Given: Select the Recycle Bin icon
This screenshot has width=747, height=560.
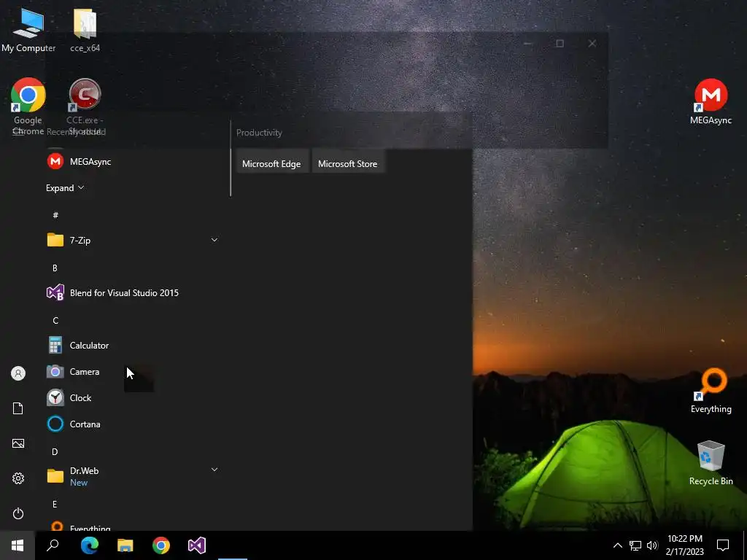Looking at the screenshot, I should coord(711,463).
